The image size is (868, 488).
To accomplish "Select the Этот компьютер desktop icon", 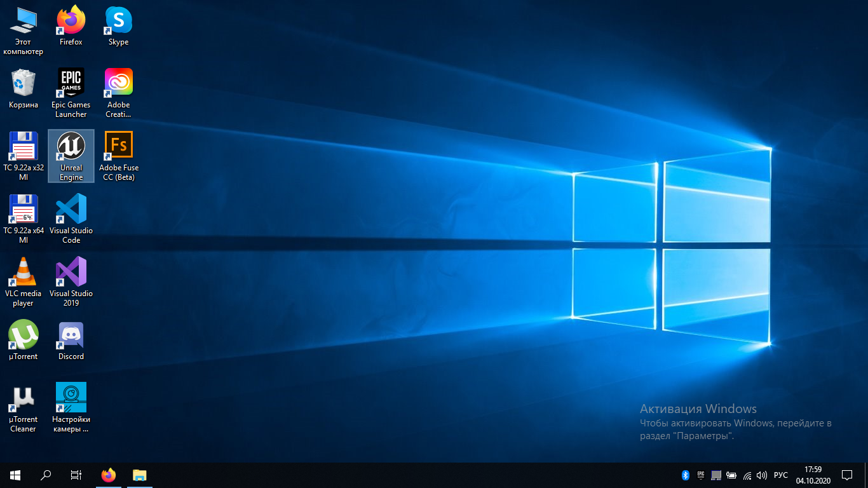I will pos(24,31).
